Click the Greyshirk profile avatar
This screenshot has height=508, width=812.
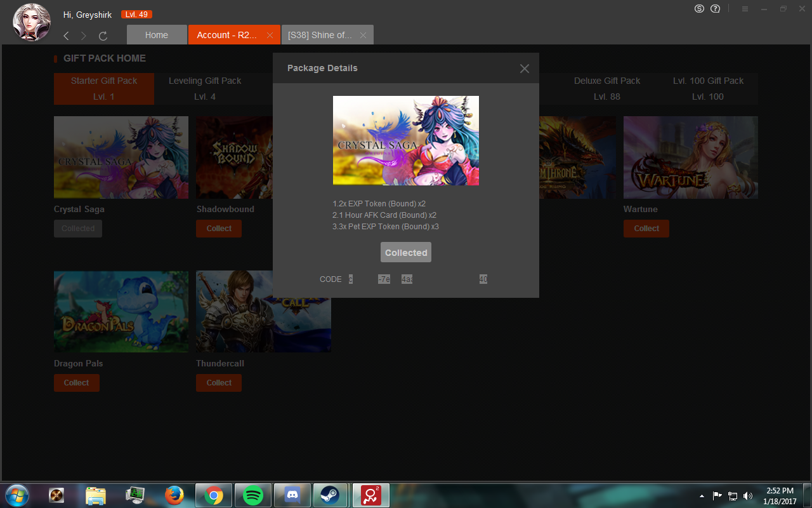point(32,22)
